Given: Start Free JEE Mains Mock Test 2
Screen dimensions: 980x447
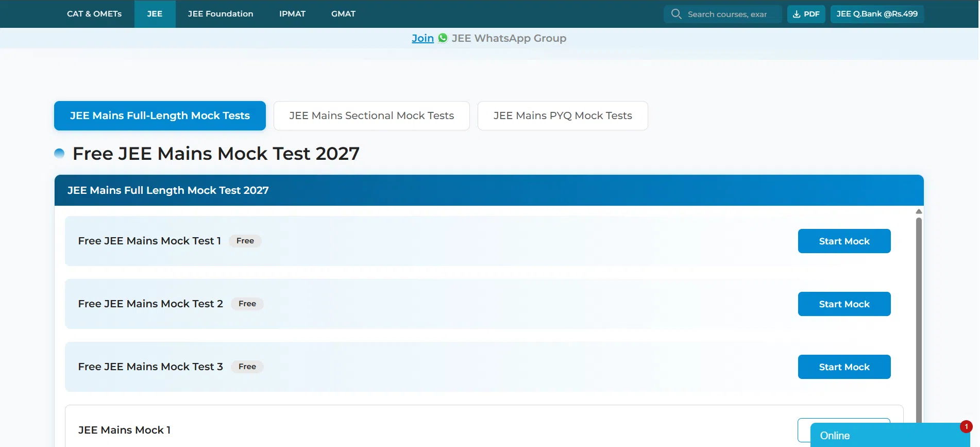Looking at the screenshot, I should [x=844, y=304].
